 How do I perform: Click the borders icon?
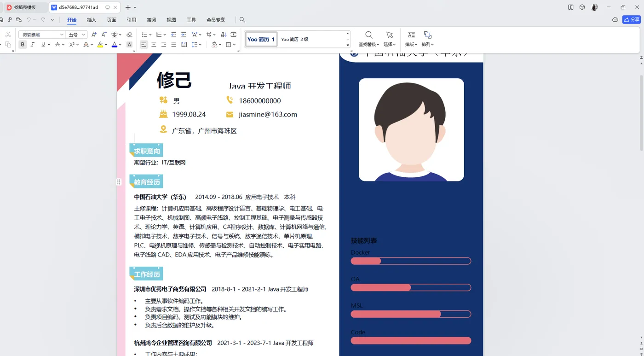pos(229,45)
